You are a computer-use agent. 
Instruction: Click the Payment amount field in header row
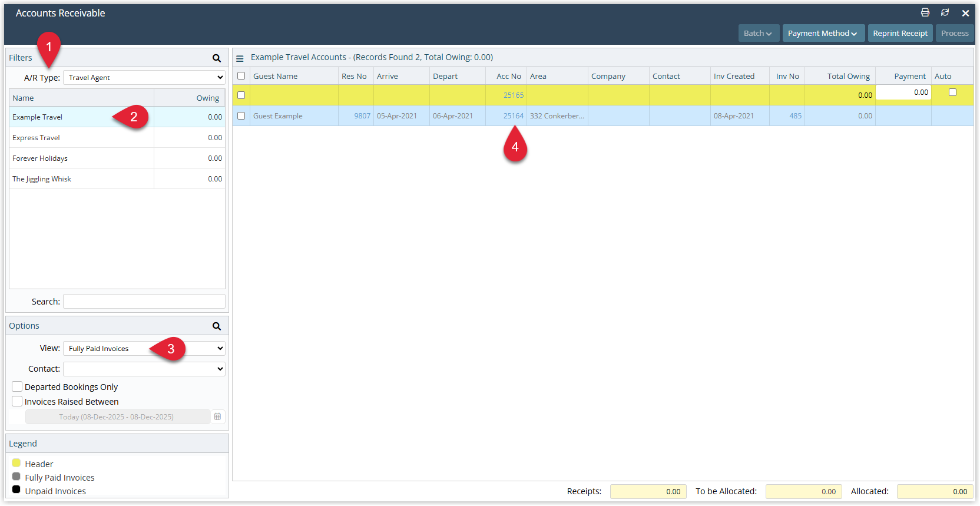coord(903,92)
